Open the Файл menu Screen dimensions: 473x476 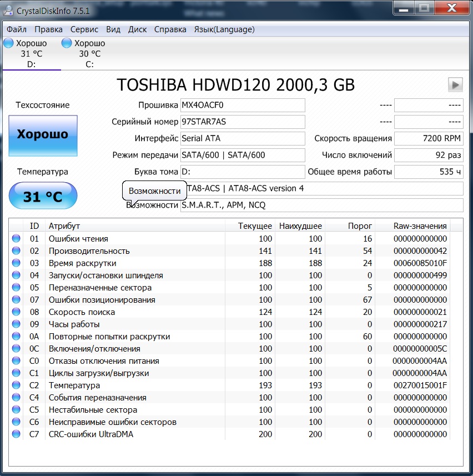pos(17,29)
